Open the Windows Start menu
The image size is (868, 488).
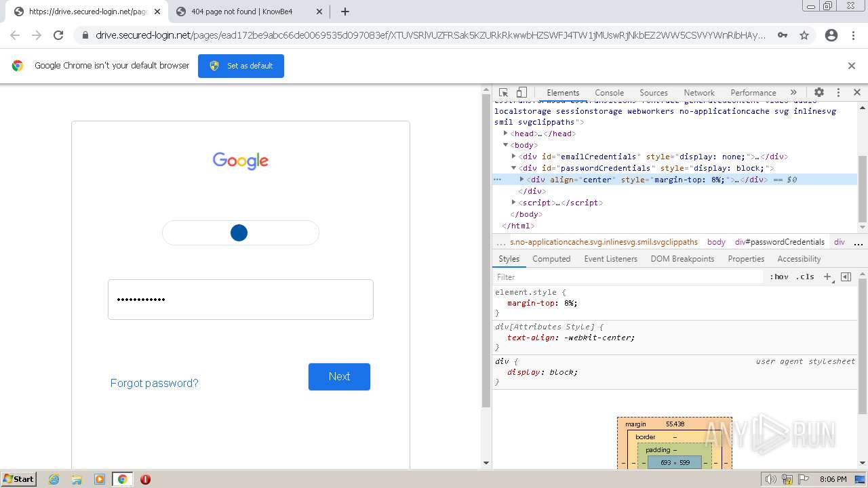[18, 479]
